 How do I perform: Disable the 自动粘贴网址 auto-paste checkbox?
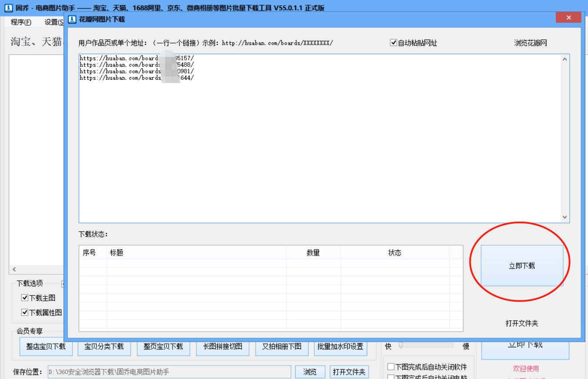[x=392, y=43]
